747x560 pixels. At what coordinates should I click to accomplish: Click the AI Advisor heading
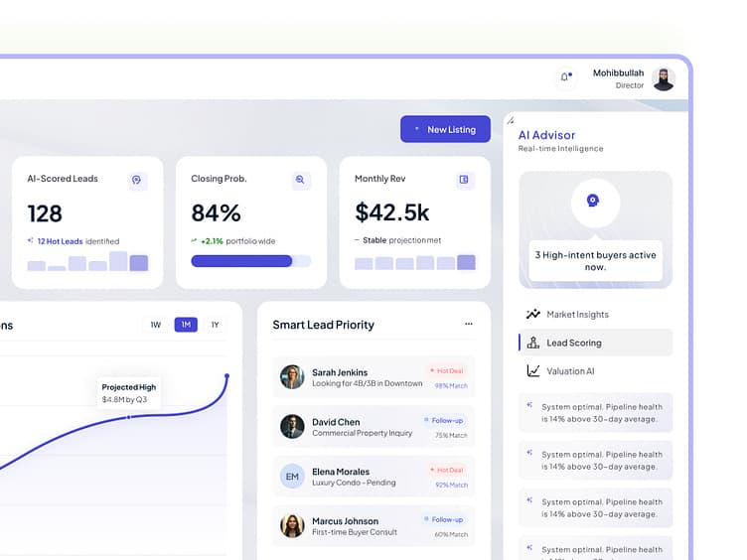(x=547, y=135)
